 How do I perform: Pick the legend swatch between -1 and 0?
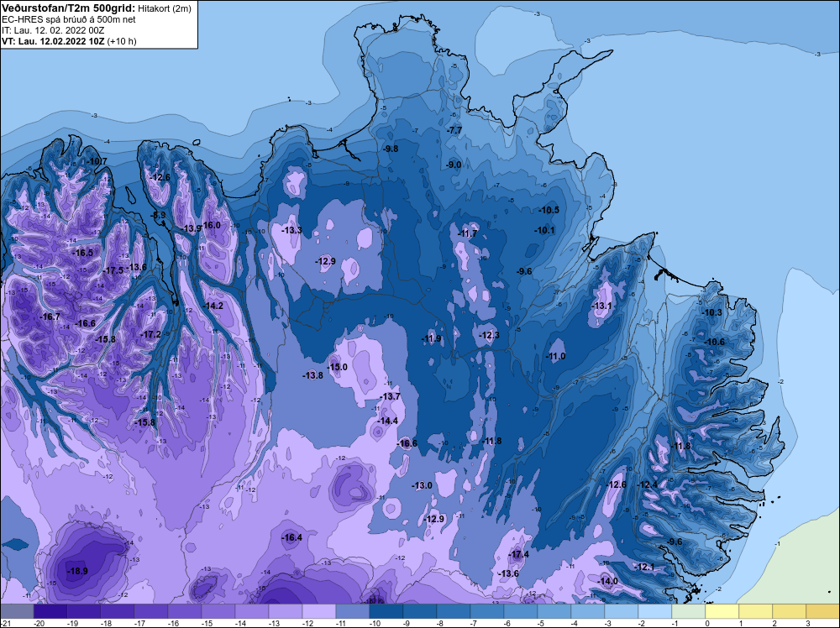(689, 611)
